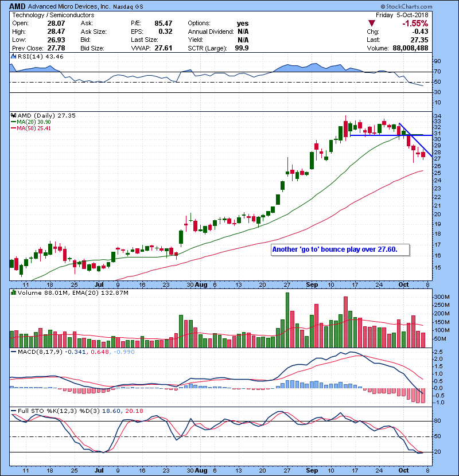Image resolution: width=459 pixels, height=476 pixels.
Task: Click the Chg value -0.43
Action: click(420, 32)
